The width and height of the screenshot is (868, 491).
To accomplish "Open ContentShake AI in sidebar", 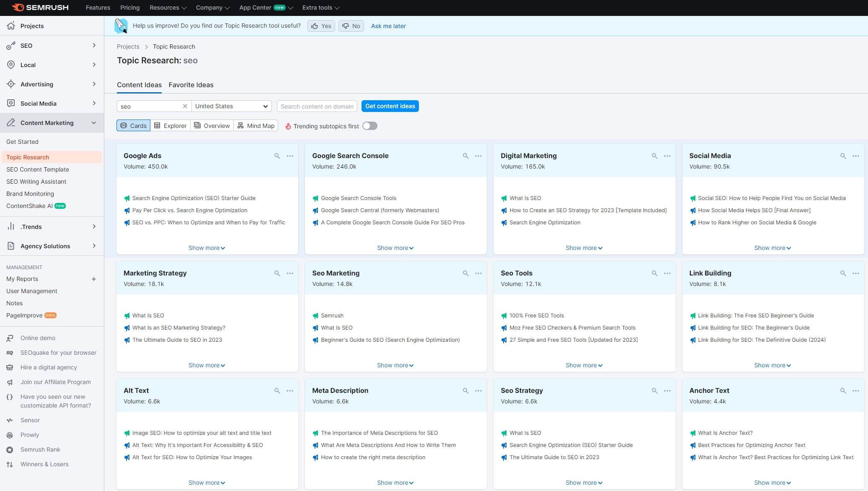I will [36, 206].
